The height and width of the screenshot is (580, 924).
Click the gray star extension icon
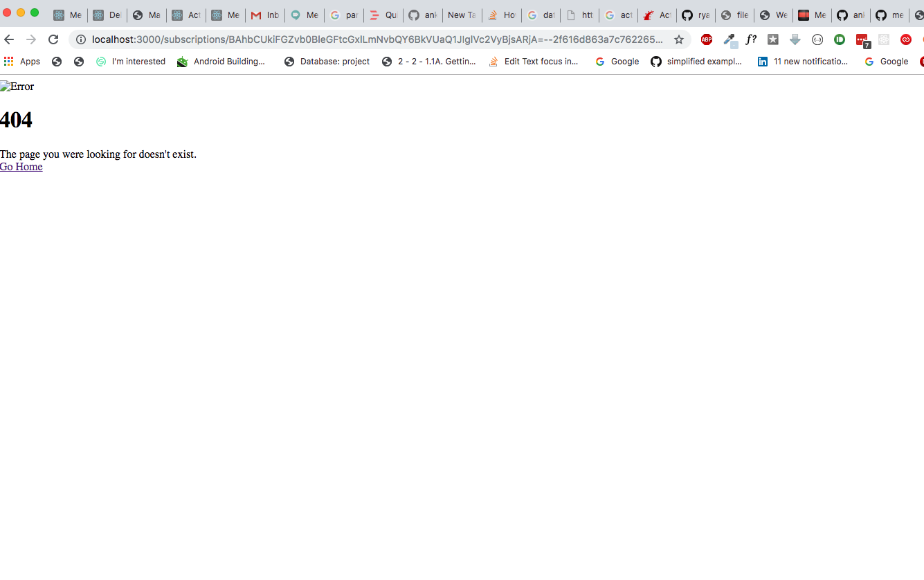(x=772, y=39)
